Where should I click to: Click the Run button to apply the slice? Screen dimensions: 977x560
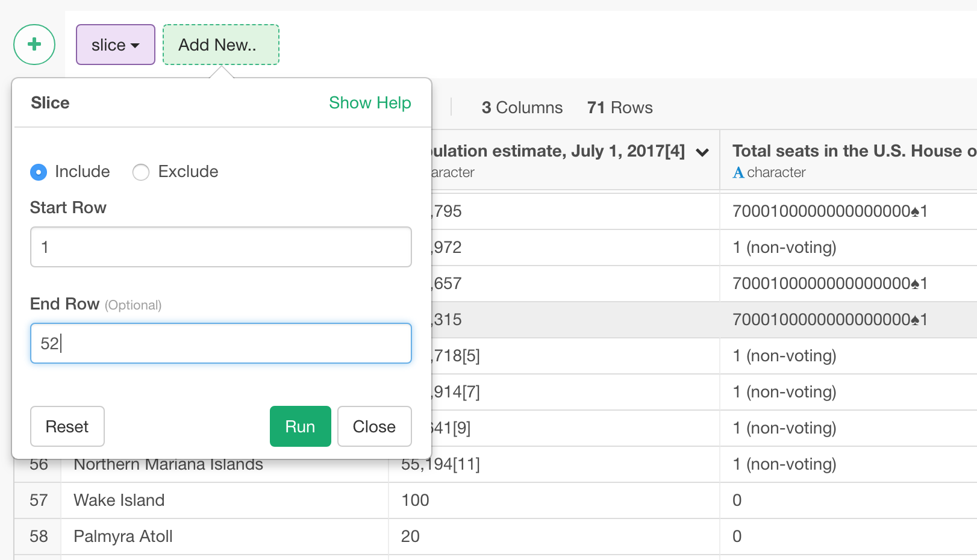[300, 426]
